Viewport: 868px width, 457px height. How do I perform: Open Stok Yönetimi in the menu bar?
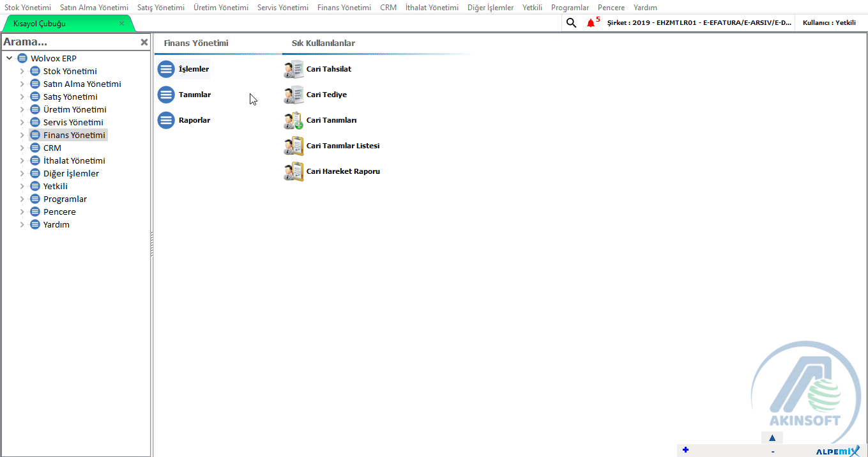(x=27, y=8)
